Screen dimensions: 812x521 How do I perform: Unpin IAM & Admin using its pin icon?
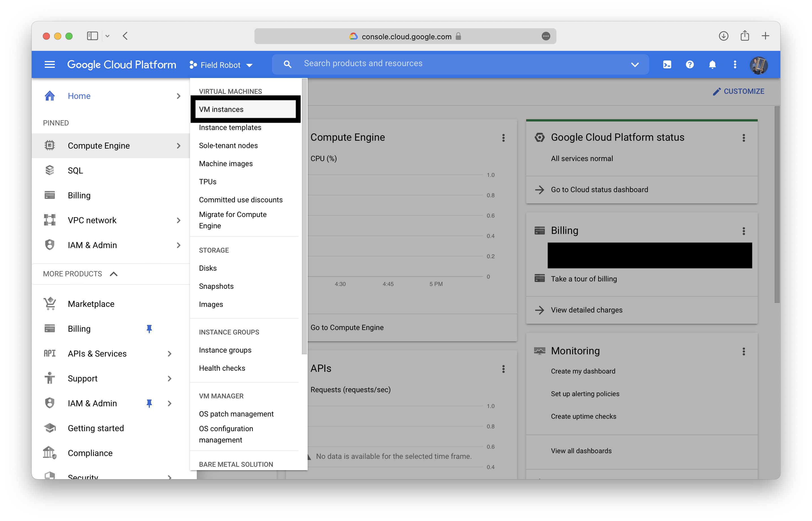[149, 403]
